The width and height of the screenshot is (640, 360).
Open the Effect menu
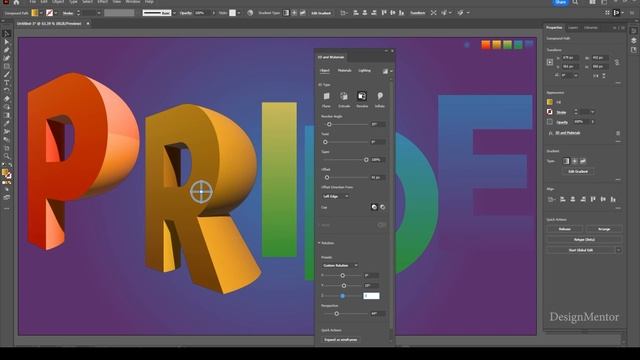(102, 2)
